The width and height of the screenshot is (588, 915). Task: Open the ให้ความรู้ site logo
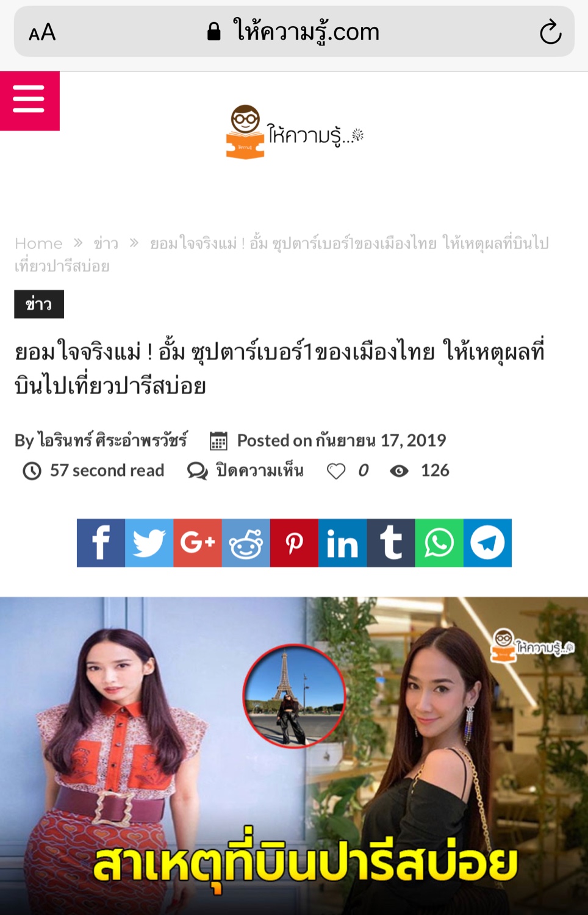295,133
